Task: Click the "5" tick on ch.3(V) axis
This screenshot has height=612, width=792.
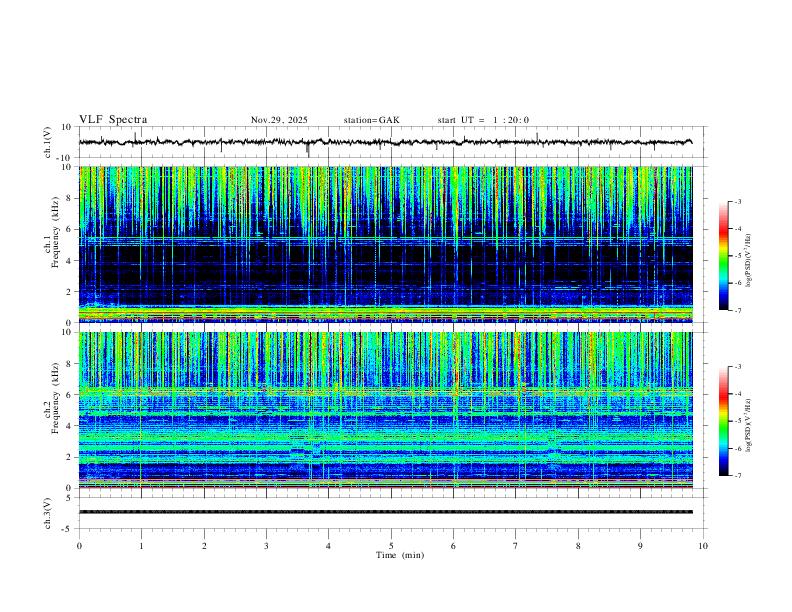Action: pos(70,498)
